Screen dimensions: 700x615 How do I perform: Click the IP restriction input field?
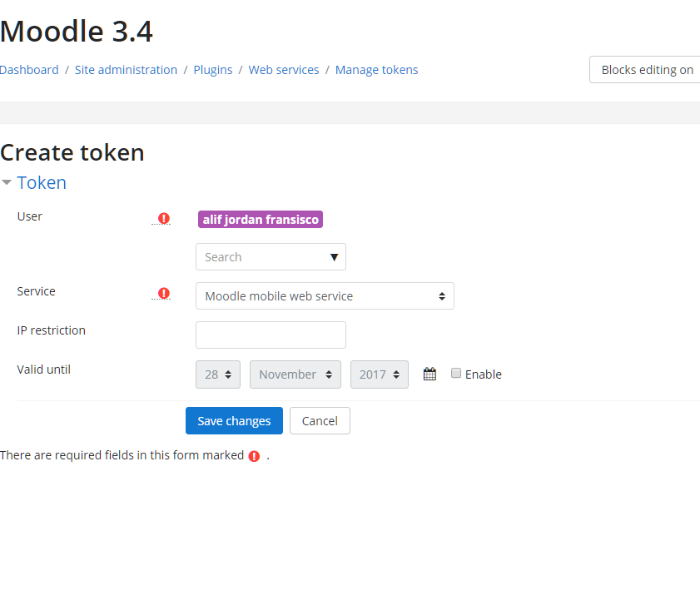pyautogui.click(x=271, y=335)
